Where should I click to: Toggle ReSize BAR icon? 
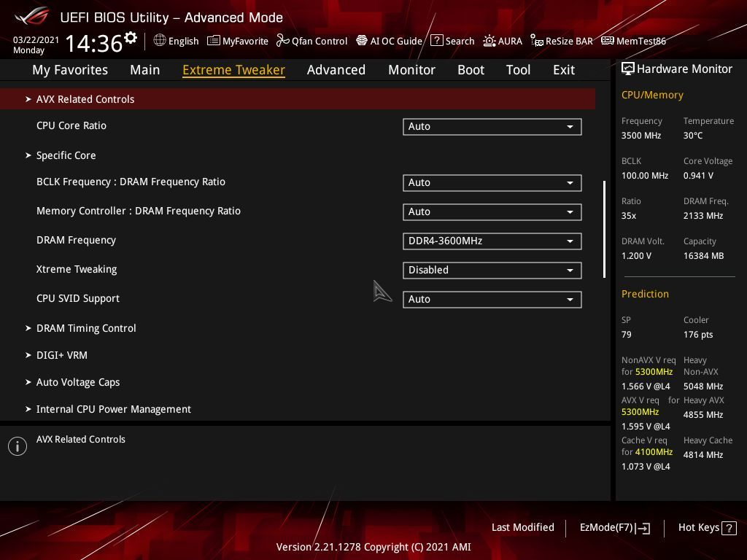coord(537,41)
